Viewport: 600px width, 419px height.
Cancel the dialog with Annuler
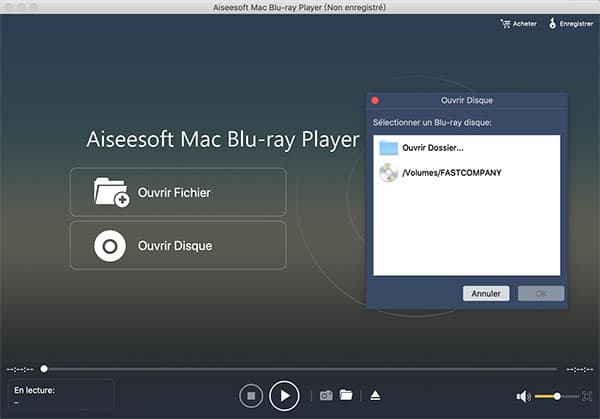tap(486, 293)
